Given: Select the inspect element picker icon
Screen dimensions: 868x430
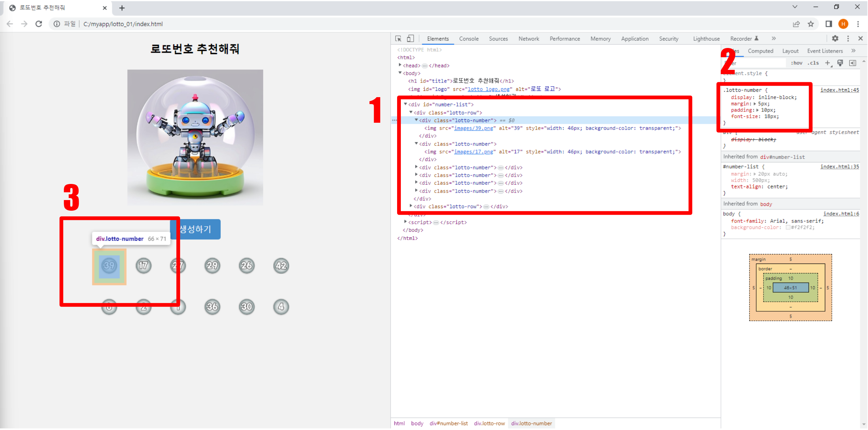Looking at the screenshot, I should pyautogui.click(x=398, y=39).
